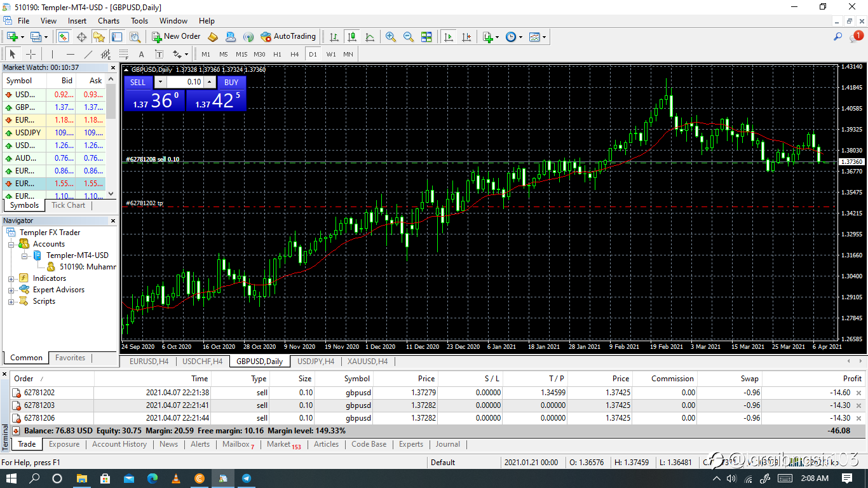Switch to candlestick chart type
Viewport: 868px width, 488px height.
point(351,37)
